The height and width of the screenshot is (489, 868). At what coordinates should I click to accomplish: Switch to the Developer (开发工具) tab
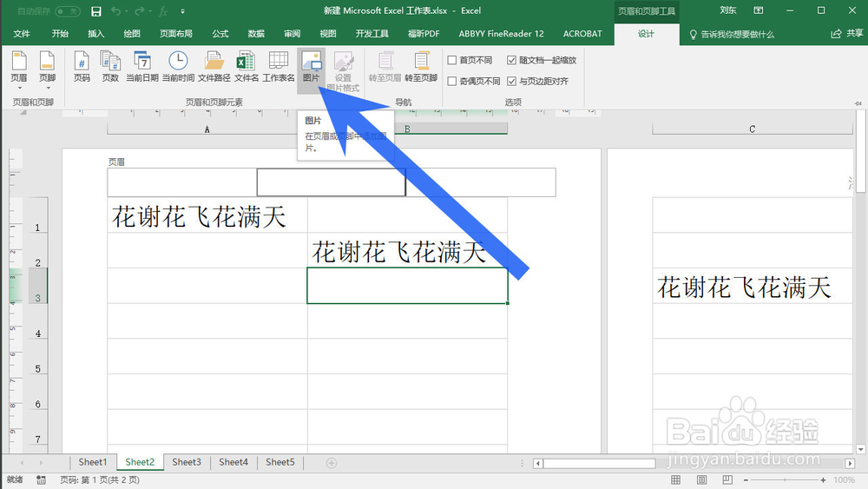pyautogui.click(x=372, y=34)
